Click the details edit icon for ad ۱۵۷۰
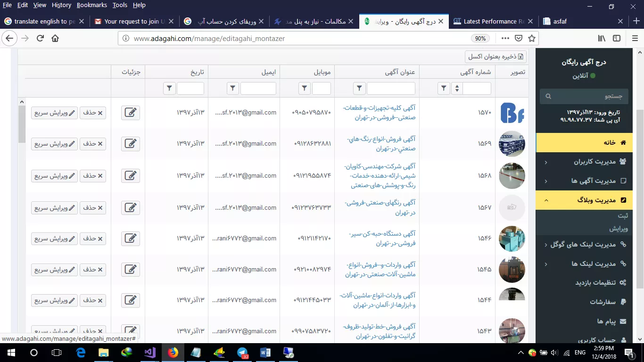This screenshot has height=362, width=644. click(131, 113)
